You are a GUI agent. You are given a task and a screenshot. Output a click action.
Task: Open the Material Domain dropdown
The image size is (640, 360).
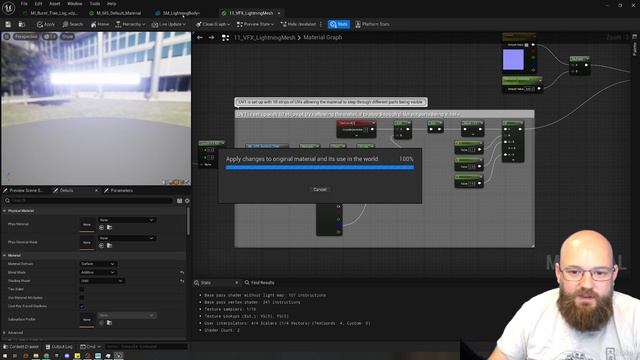click(x=98, y=264)
